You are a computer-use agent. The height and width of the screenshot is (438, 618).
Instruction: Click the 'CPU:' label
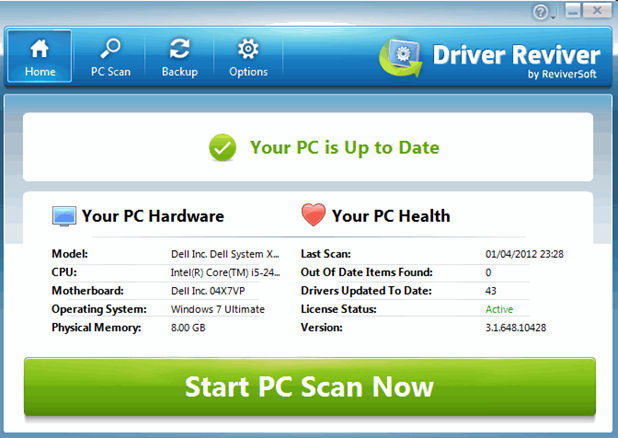pyautogui.click(x=64, y=272)
